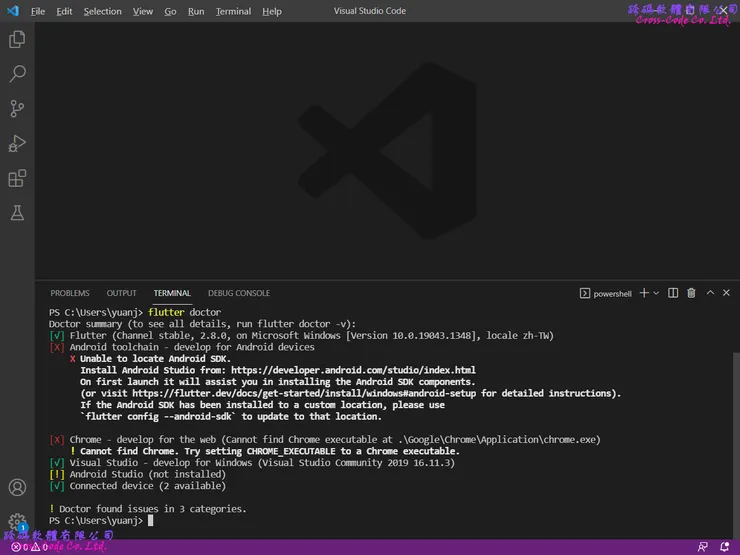This screenshot has width=740, height=555.
Task: Click the 'Cannot find Chrome' warning line
Action: [x=265, y=451]
